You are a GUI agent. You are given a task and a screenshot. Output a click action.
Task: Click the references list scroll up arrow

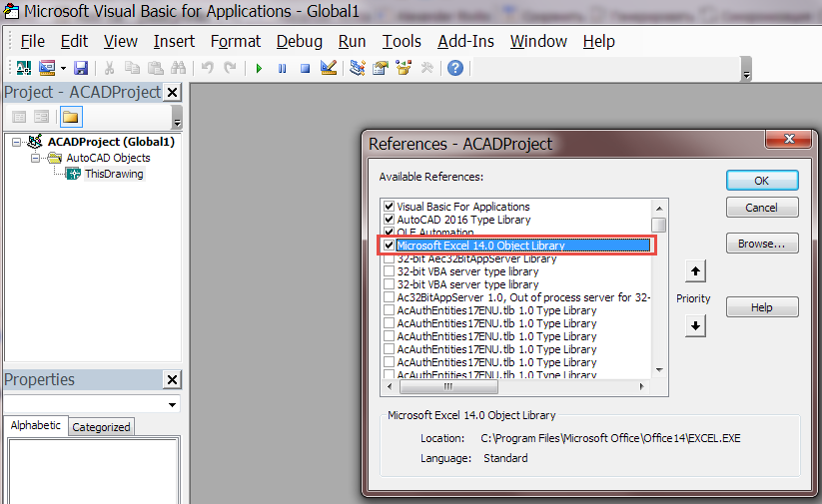coord(659,208)
